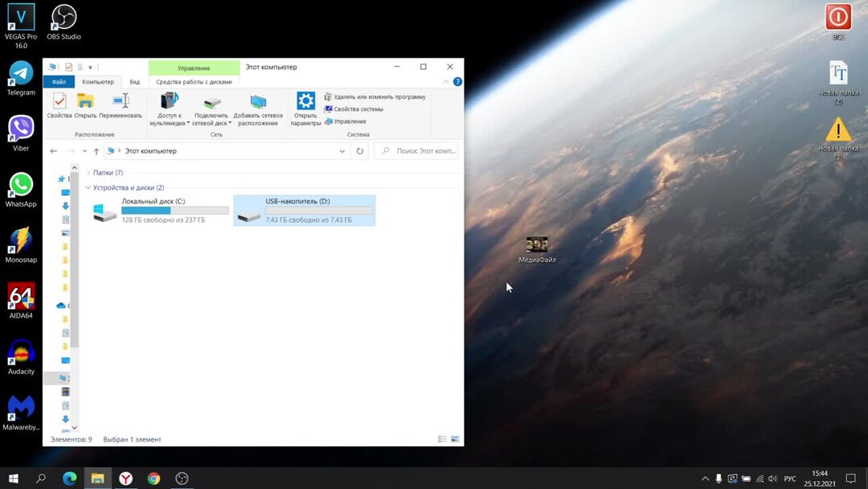This screenshot has width=868, height=489.
Task: Select the Управление contextual tab header
Action: click(194, 68)
